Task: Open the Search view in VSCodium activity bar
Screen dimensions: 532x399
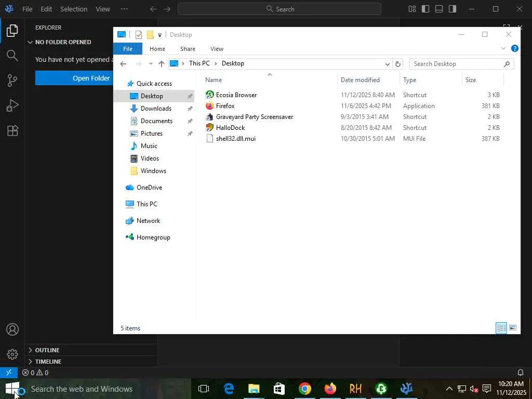Action: point(12,55)
